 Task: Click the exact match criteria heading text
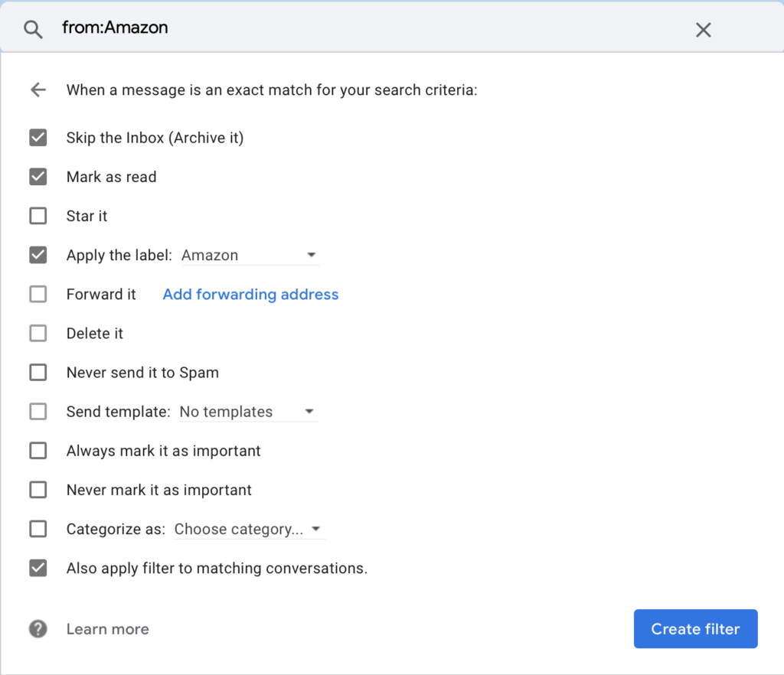coord(272,90)
